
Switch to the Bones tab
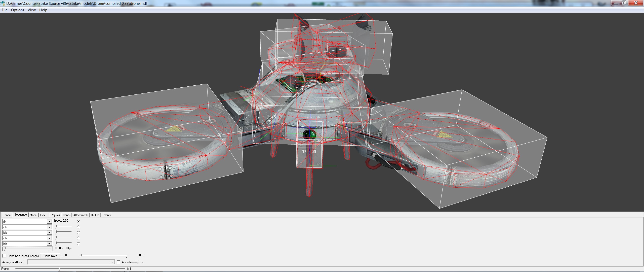pos(67,215)
